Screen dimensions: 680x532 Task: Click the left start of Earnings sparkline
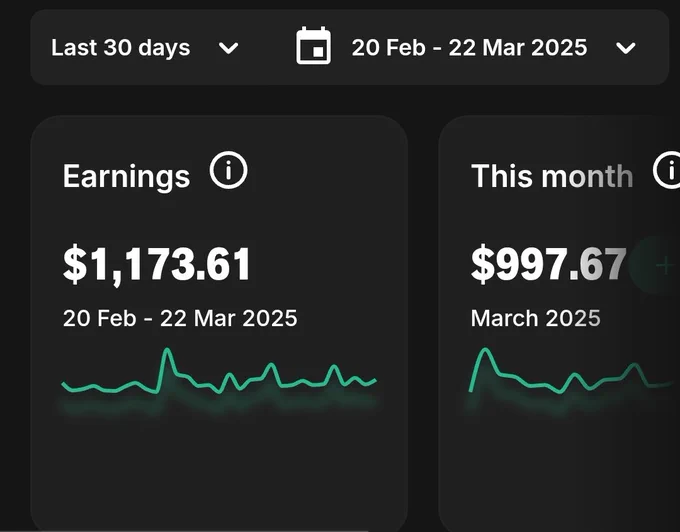(x=64, y=385)
